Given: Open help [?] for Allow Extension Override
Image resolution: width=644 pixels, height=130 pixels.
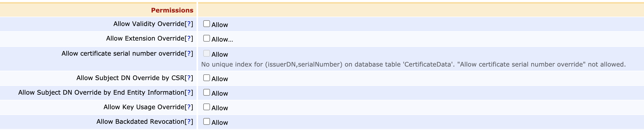Looking at the screenshot, I should [x=189, y=38].
